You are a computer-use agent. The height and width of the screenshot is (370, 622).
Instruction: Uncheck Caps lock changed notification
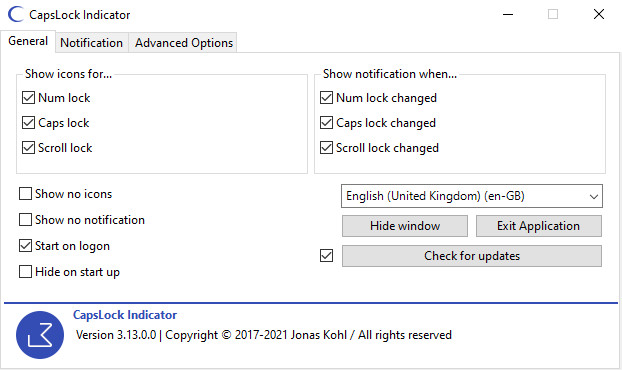tap(326, 123)
